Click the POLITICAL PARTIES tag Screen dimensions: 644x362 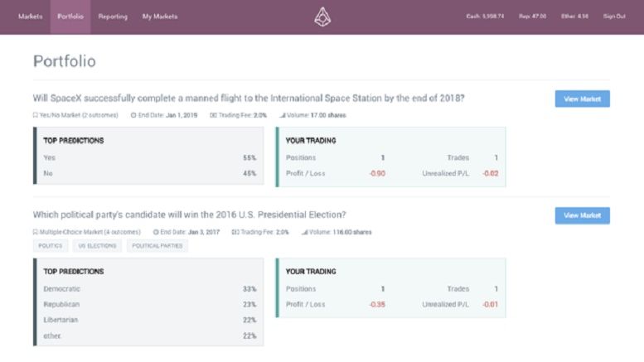157,246
